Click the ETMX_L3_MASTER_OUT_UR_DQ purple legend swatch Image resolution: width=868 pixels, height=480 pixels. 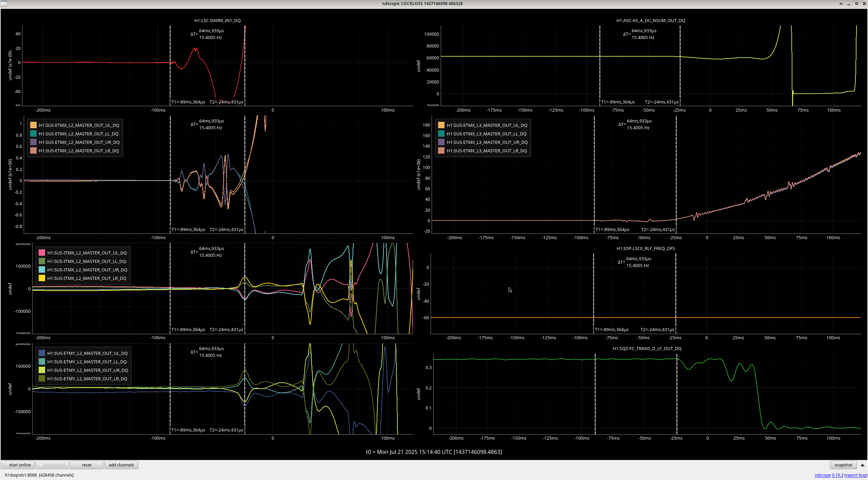coord(441,142)
